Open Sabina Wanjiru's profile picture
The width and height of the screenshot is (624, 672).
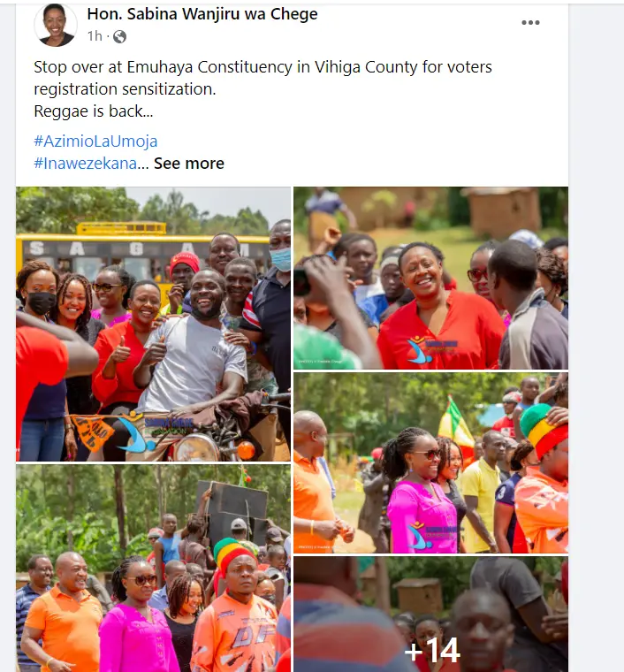(56, 25)
